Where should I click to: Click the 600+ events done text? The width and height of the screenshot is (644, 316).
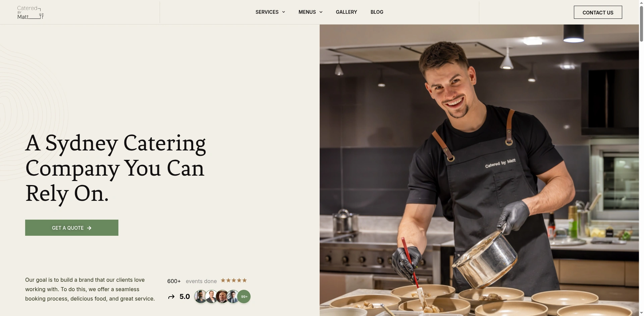click(x=192, y=281)
